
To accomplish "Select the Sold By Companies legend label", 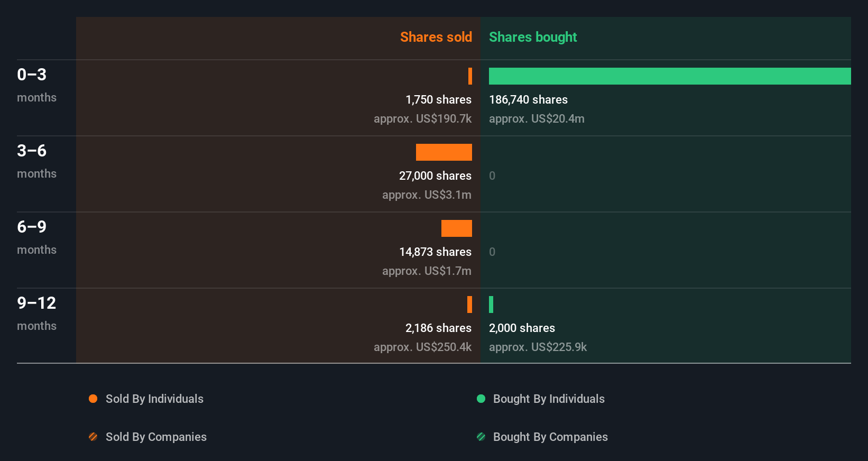I will 156,437.
